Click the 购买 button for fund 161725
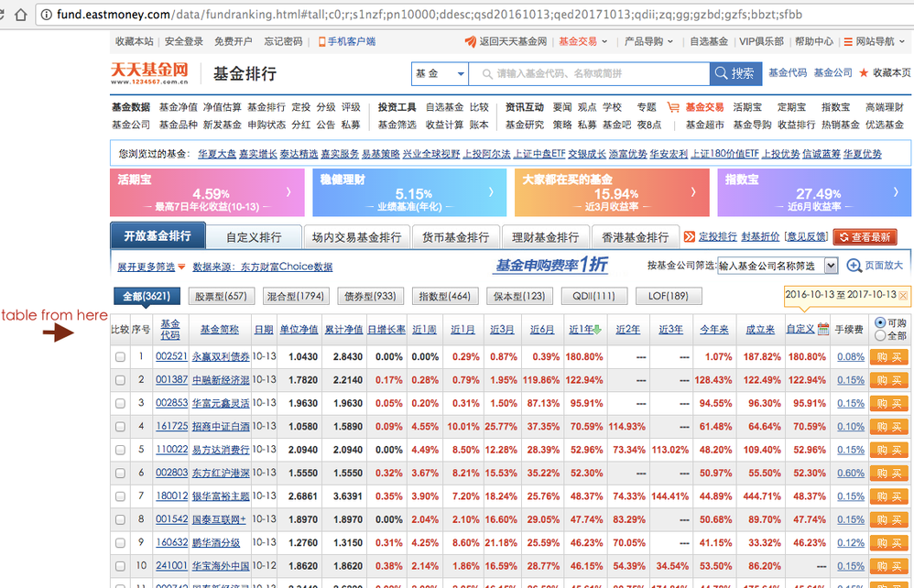 pyautogui.click(x=889, y=427)
